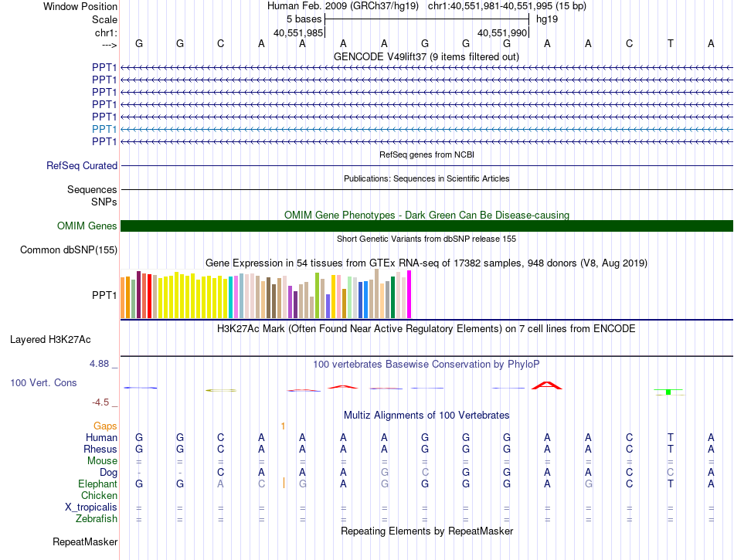This screenshot has width=734, height=560.
Task: Click the orange insertion bar in the Elephant row
Action: pyautogui.click(x=284, y=483)
